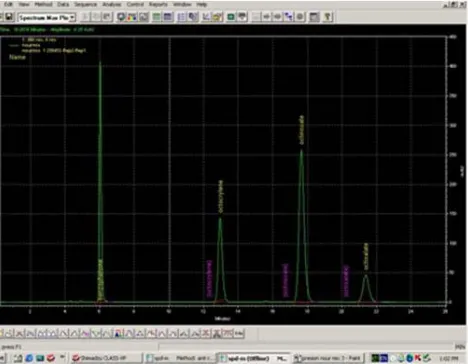Open the Analysis menu
The width and height of the screenshot is (468, 364).
coord(112,4)
